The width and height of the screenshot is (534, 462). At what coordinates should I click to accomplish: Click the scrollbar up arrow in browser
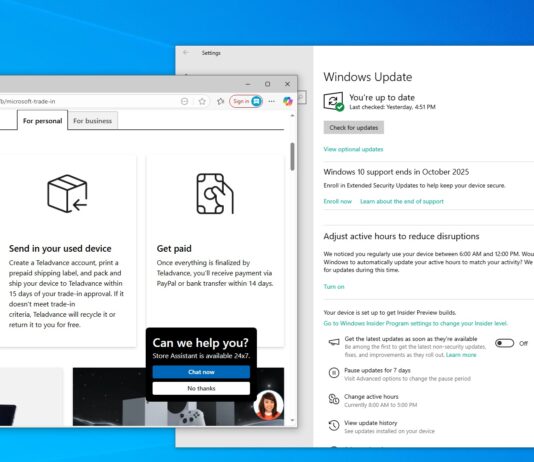pos(292,116)
